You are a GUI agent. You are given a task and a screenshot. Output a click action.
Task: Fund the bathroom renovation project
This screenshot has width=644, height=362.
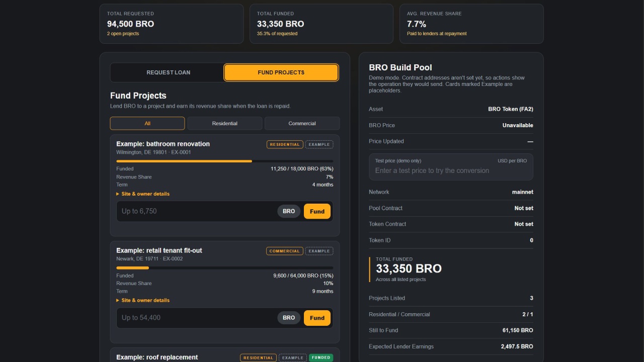click(x=317, y=211)
